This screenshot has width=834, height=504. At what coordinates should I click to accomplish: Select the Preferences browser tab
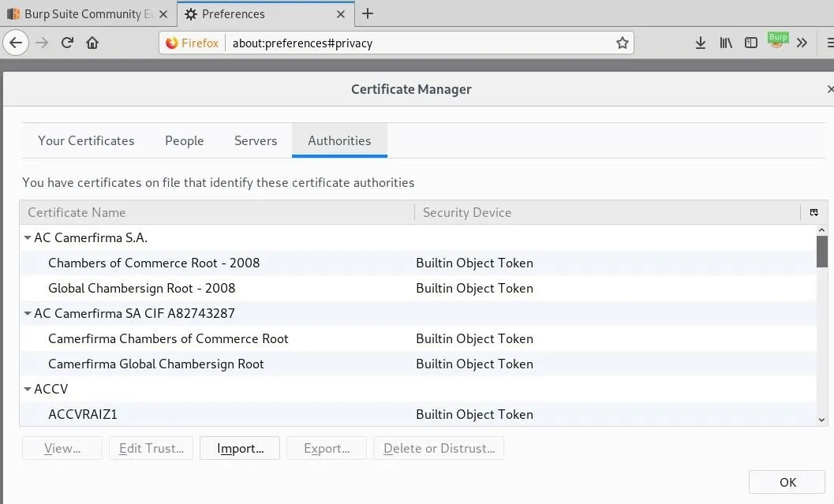(265, 14)
